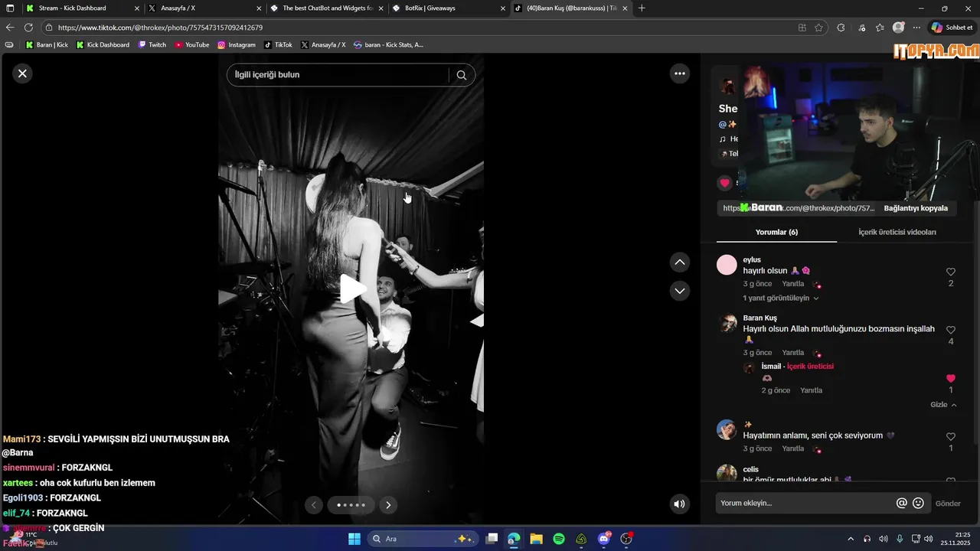The height and width of the screenshot is (551, 980).
Task: Switch to İçerik üreticisi videoları tab
Action: [897, 232]
